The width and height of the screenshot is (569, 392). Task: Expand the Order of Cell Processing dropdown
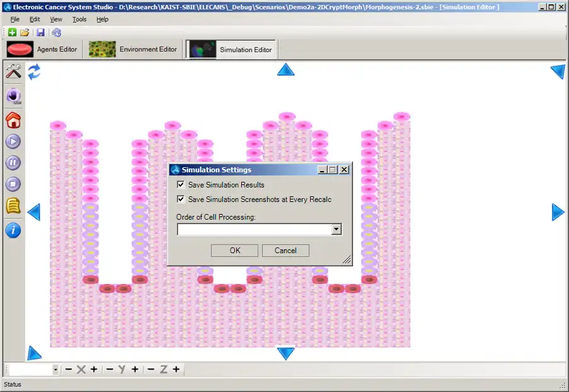coord(337,229)
